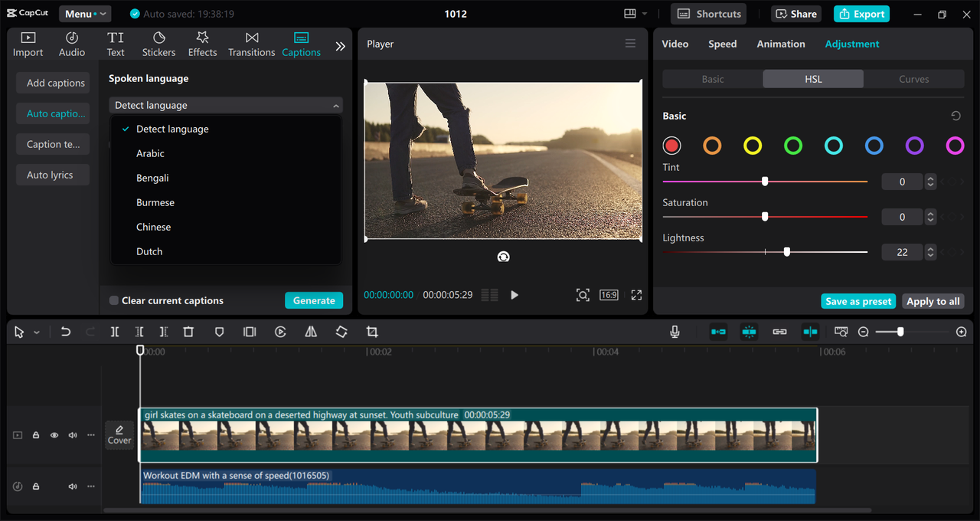Select the yellow HSL color ring
The height and width of the screenshot is (521, 980).
click(753, 146)
